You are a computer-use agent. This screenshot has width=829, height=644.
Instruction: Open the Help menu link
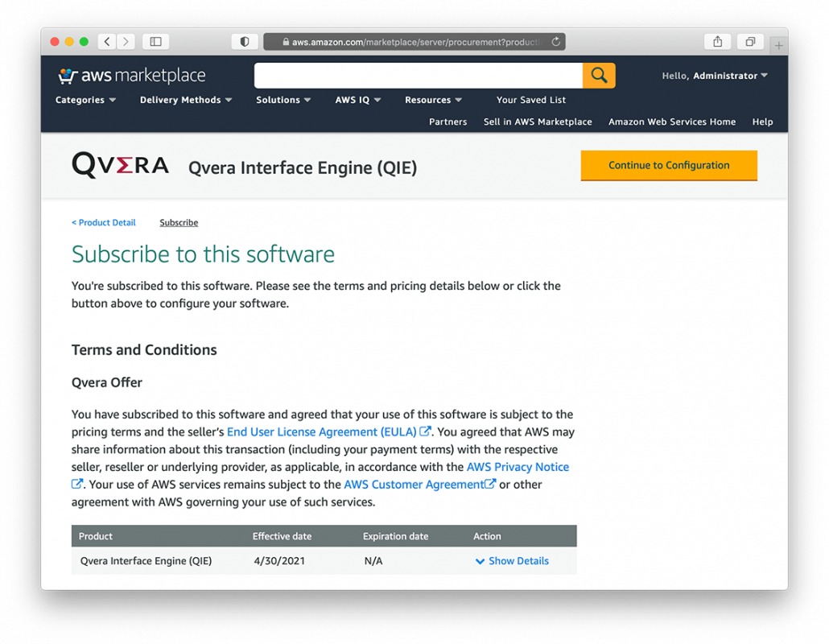[x=762, y=122]
